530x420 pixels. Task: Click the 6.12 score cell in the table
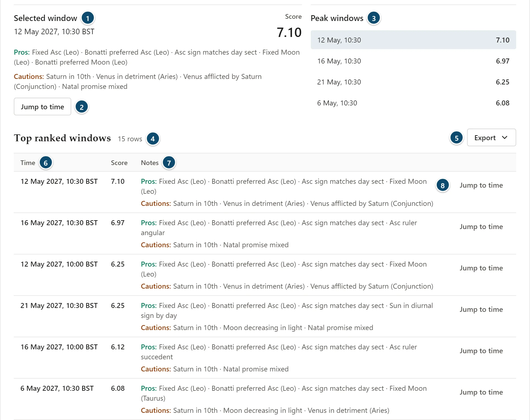(x=118, y=347)
